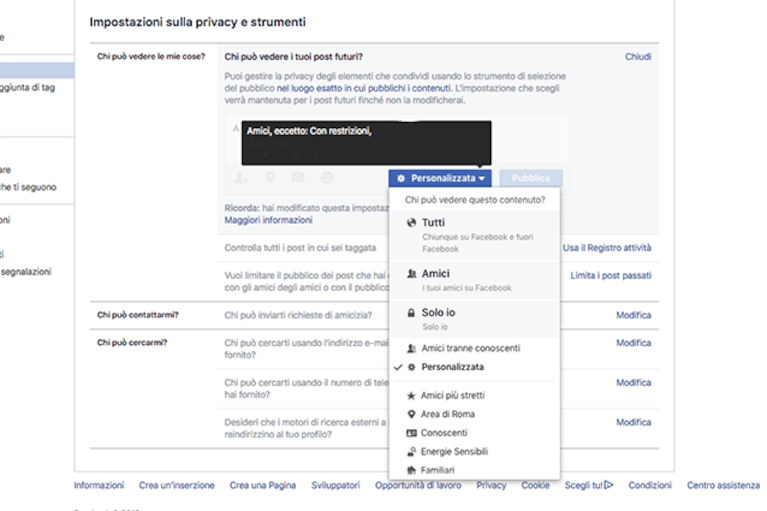
Task: Choose Amici più stretti list
Action: click(474, 395)
